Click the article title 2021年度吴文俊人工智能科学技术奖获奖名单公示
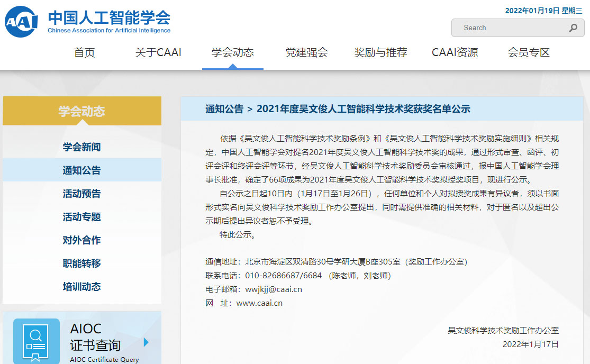Image resolution: width=590 pixels, height=364 pixels. pyautogui.click(x=364, y=109)
